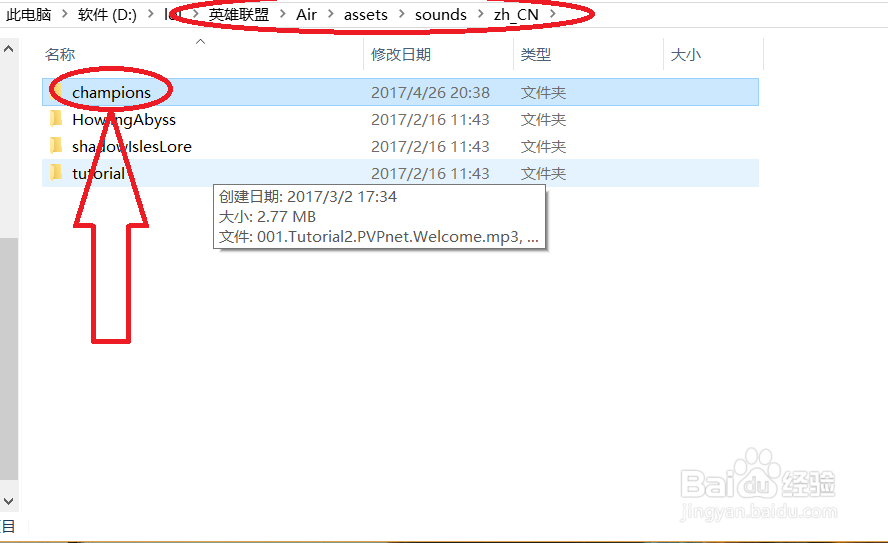The image size is (888, 543).
Task: Select the tutorial folder icon
Action: pos(56,173)
